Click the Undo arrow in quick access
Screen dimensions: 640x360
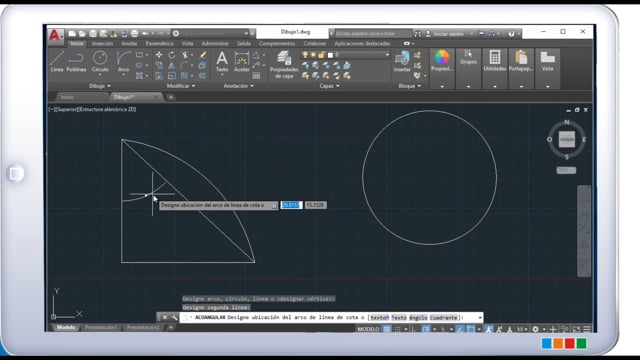point(145,33)
